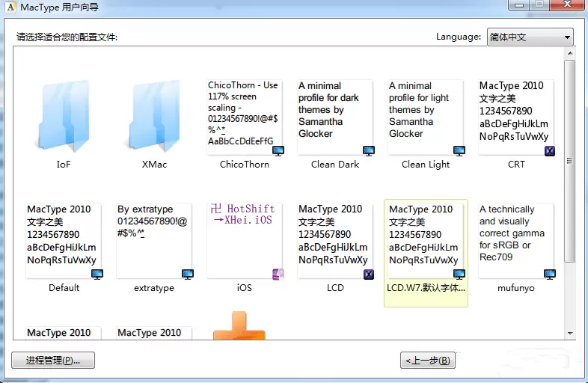The width and height of the screenshot is (588, 383).
Task: Open the Language dropdown 简体中文
Action: click(530, 37)
